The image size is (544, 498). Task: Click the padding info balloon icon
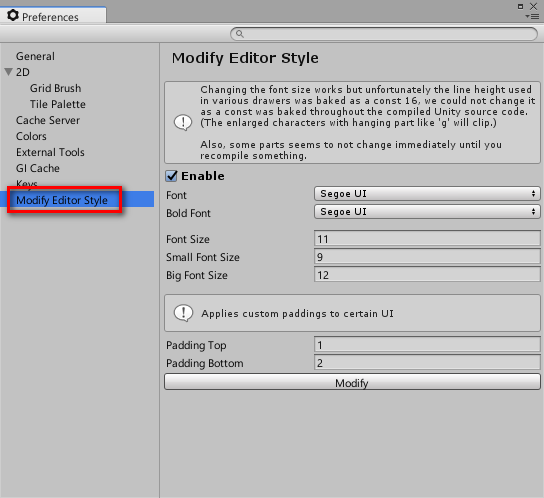(183, 313)
